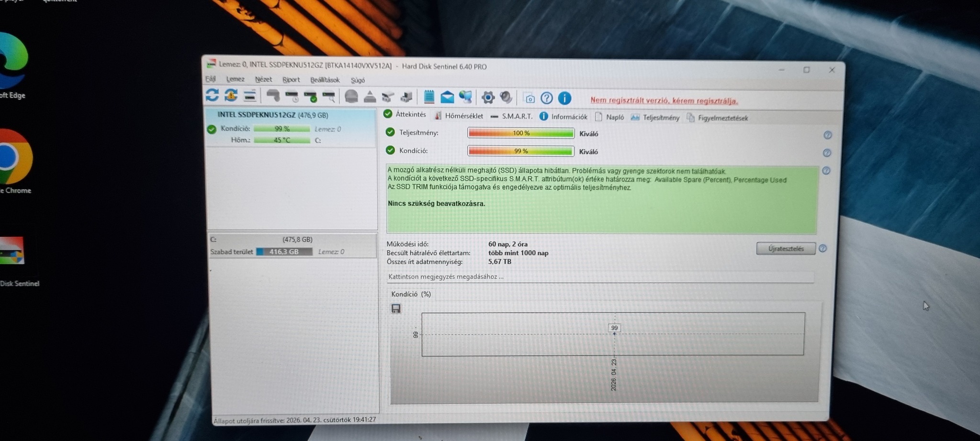Select the INTEL SSDPEKNU512GZ disk entry
The height and width of the screenshot is (441, 980).
click(x=291, y=128)
